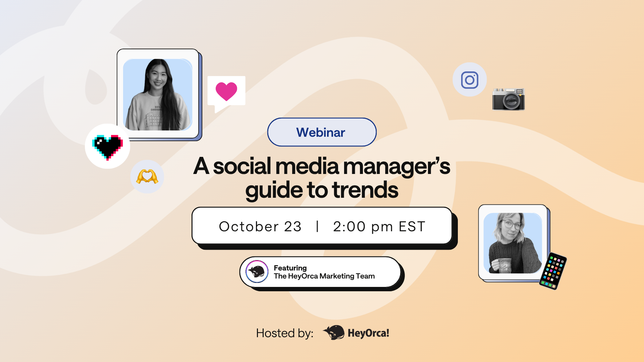Click the 'Featuring' label
The height and width of the screenshot is (362, 644).
[x=290, y=268]
